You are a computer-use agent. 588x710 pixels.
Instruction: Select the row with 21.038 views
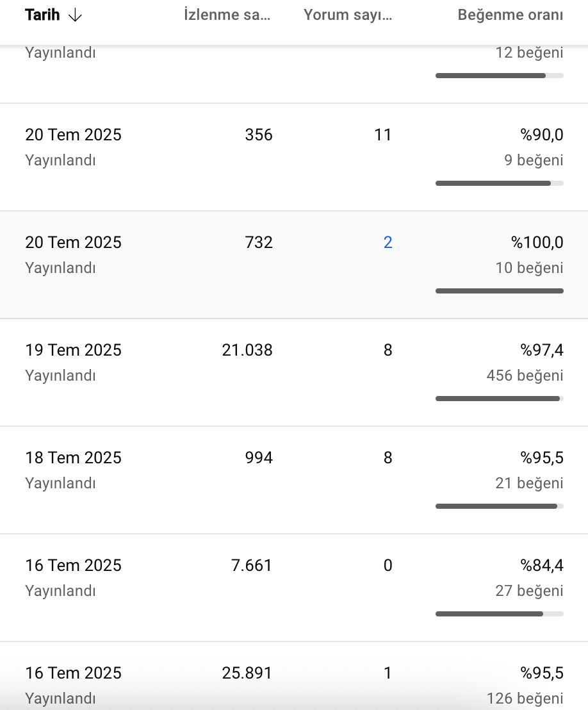click(x=294, y=372)
